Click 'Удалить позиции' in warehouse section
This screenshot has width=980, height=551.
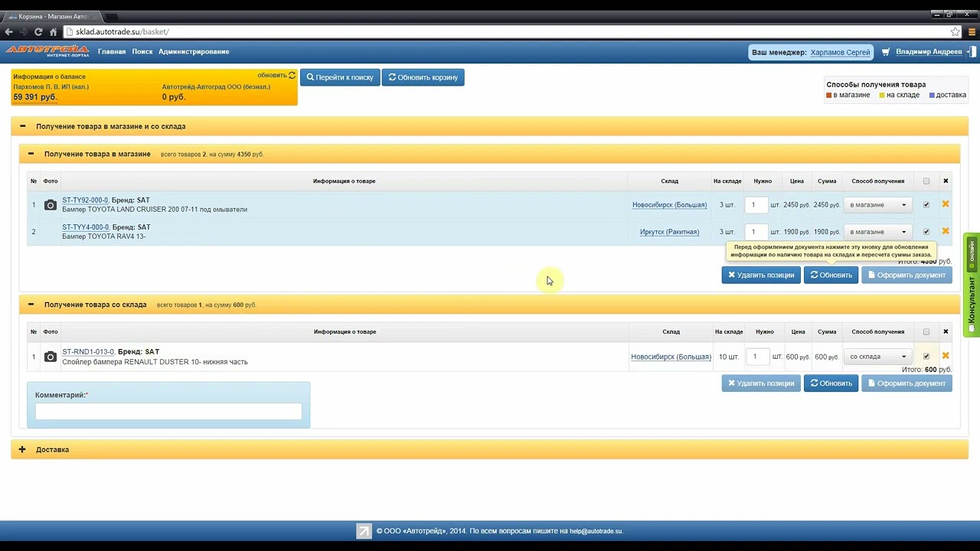(x=761, y=383)
